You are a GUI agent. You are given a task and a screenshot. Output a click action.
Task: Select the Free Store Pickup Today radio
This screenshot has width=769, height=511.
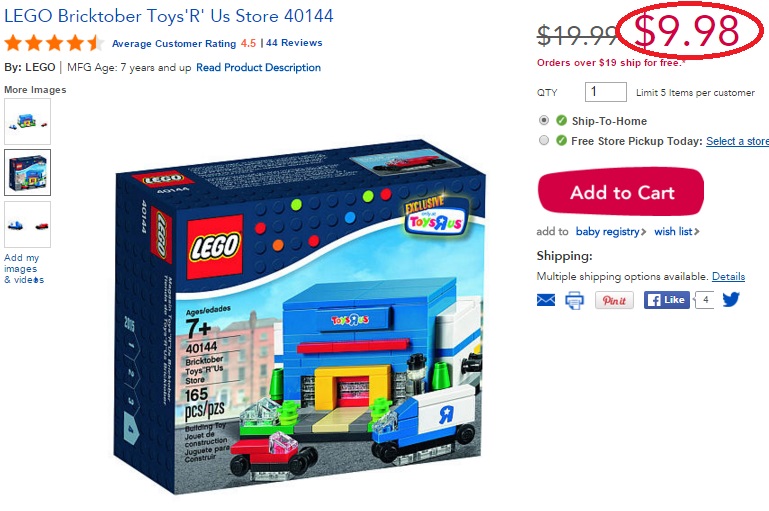543,140
